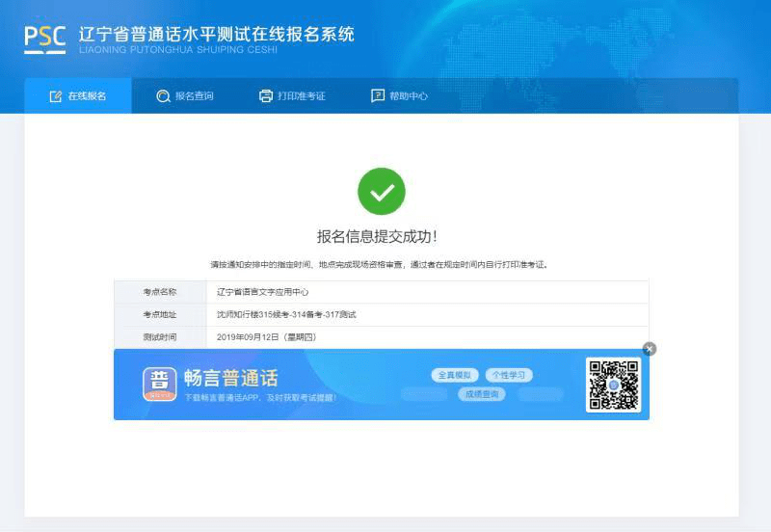The image size is (771, 532).
Task: Click the 在线报名 edit icon
Action: [56, 96]
